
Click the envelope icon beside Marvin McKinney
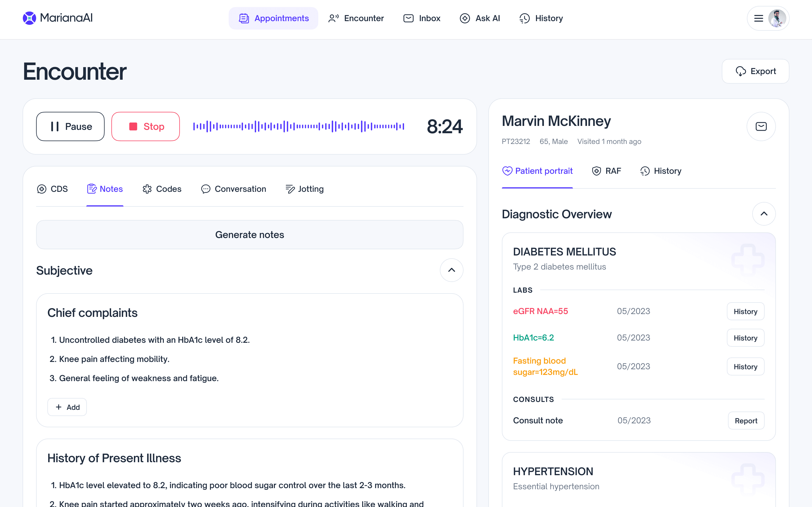click(761, 126)
